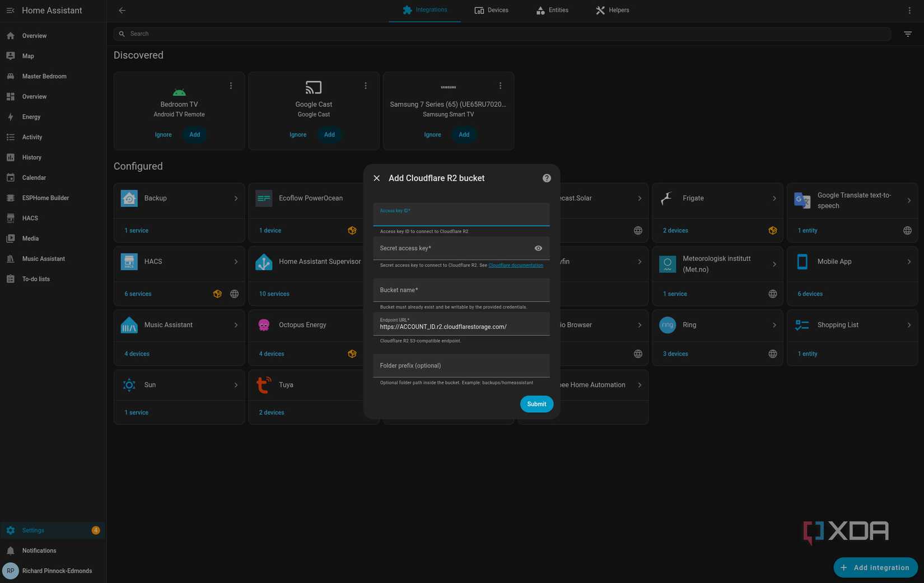Switch to the Integrations tab
The image size is (924, 583).
click(x=424, y=10)
